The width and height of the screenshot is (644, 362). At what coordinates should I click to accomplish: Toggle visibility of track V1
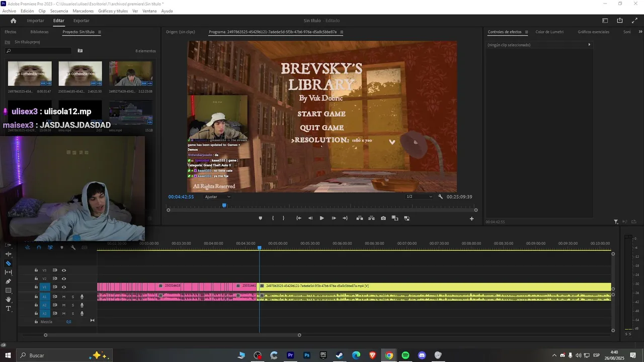tap(64, 287)
